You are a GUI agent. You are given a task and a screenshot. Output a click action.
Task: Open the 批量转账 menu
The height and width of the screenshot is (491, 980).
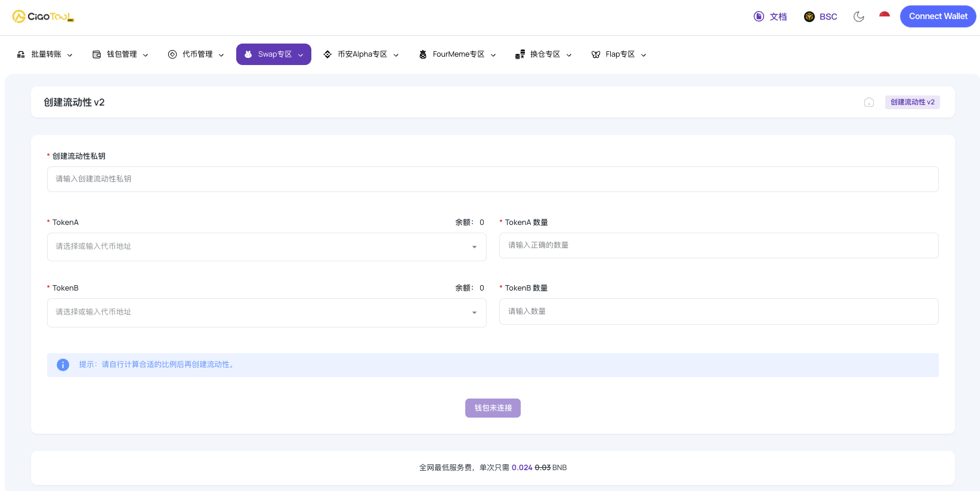tap(45, 54)
